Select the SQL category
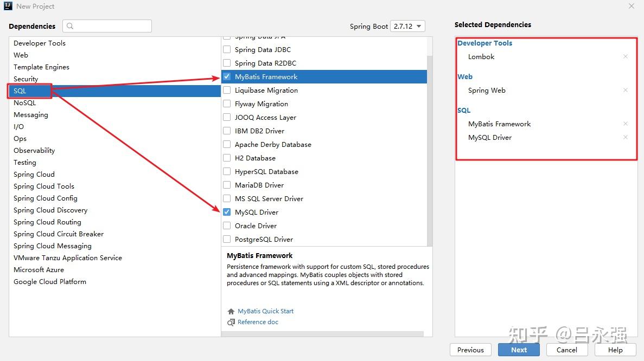 coord(114,91)
